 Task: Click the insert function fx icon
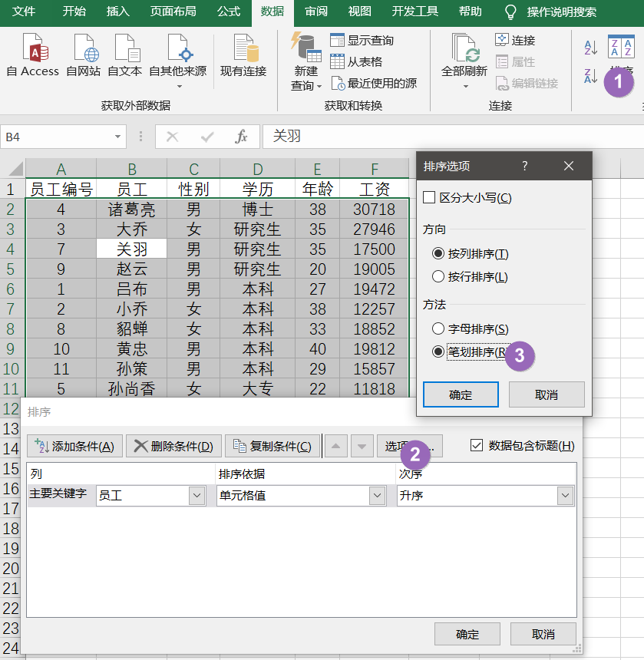click(x=241, y=137)
